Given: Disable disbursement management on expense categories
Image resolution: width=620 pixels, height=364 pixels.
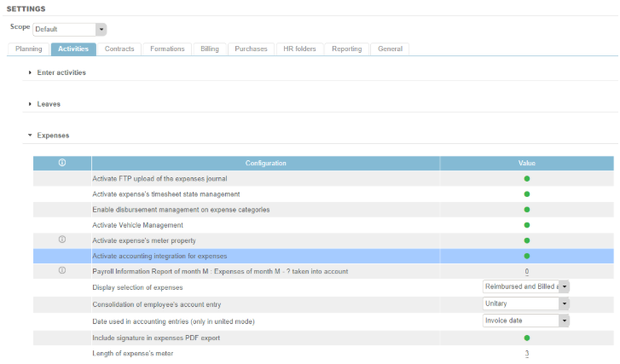Looking at the screenshot, I should pyautogui.click(x=526, y=210).
